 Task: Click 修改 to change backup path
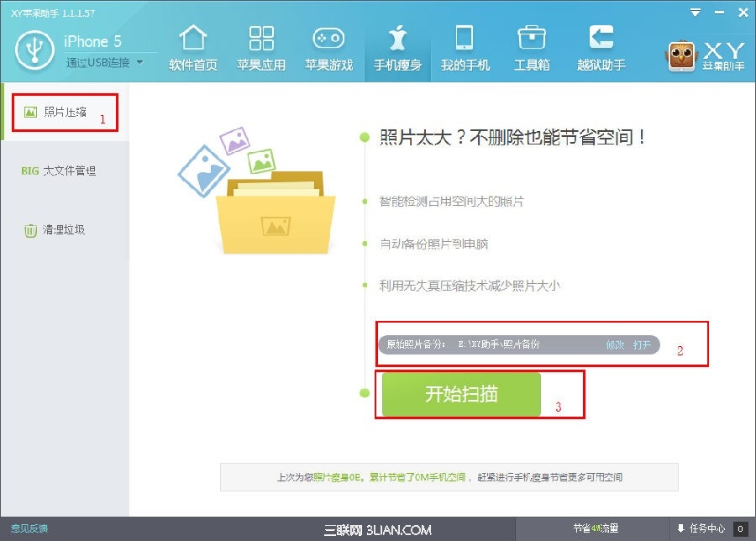[615, 344]
